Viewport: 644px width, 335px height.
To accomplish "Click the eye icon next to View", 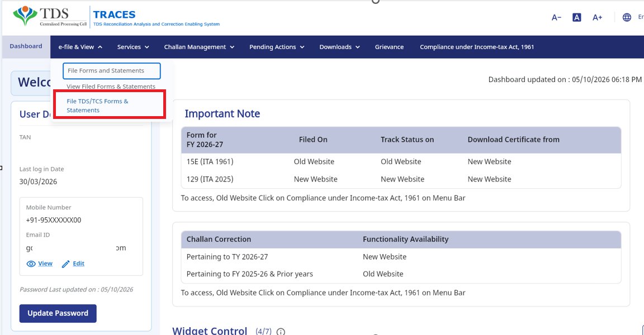I will pyautogui.click(x=31, y=264).
